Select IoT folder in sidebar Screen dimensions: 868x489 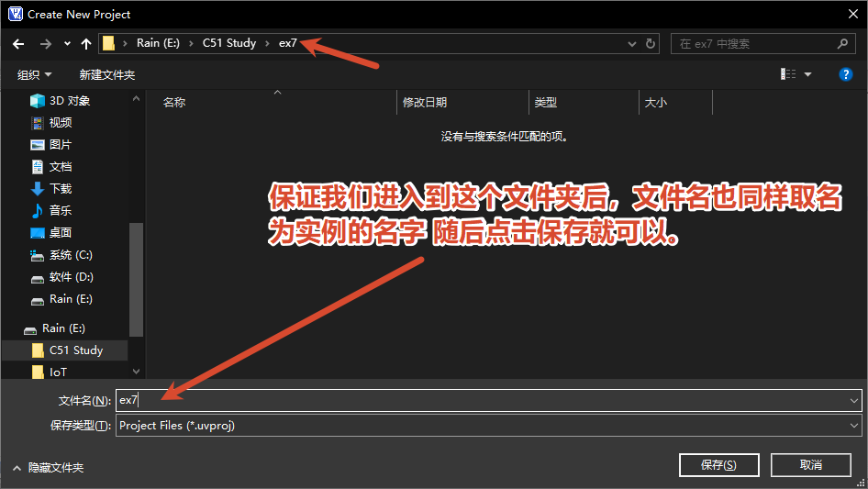pyautogui.click(x=58, y=372)
